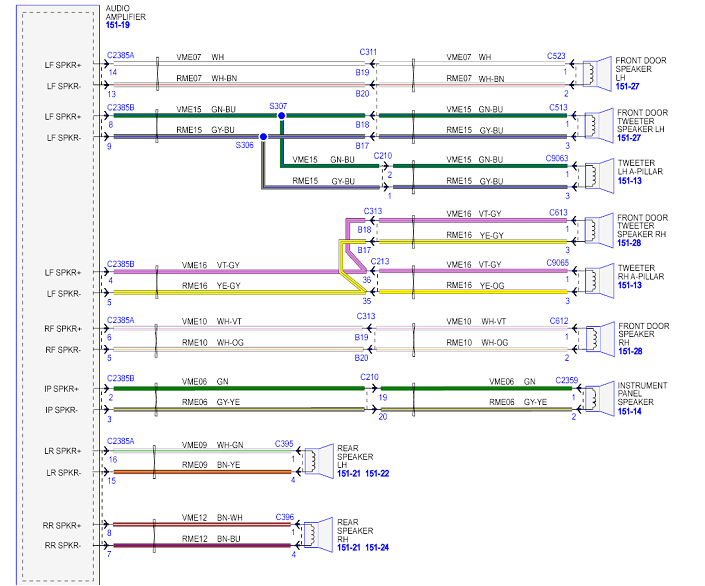This screenshot has width=705, height=586.
Task: Follow the 151-24 Rear Speaker RH link
Action: (x=377, y=548)
